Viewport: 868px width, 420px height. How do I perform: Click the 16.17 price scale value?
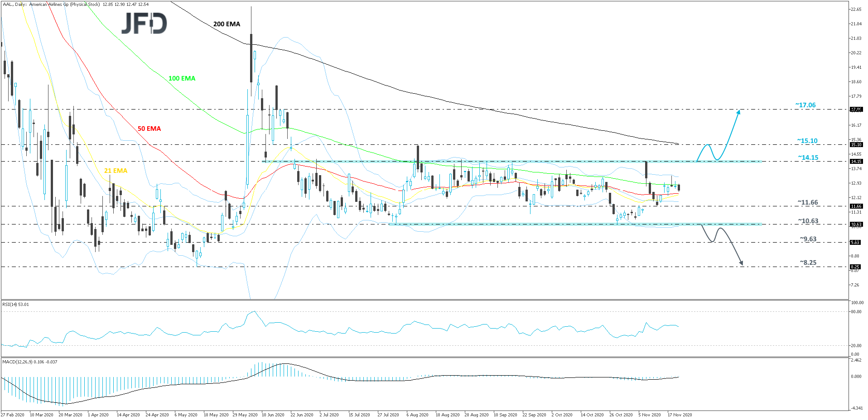(x=856, y=125)
